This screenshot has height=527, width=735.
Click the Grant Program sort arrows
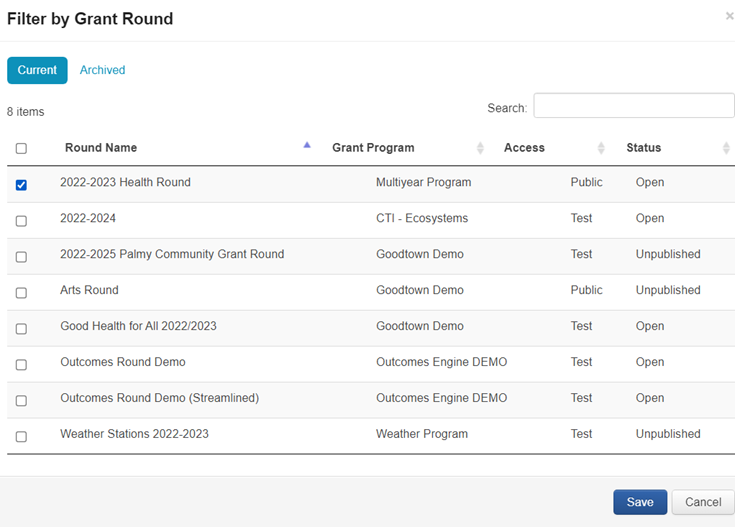480,148
